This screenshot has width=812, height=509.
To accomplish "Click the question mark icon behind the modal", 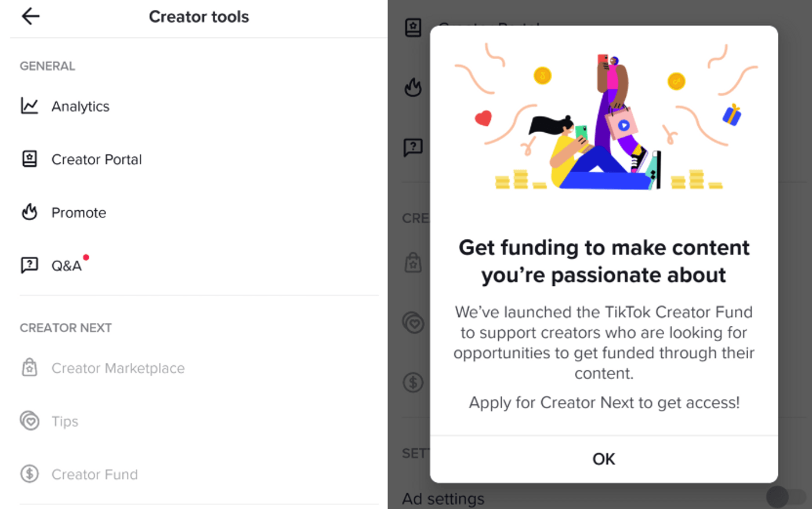I will click(414, 147).
